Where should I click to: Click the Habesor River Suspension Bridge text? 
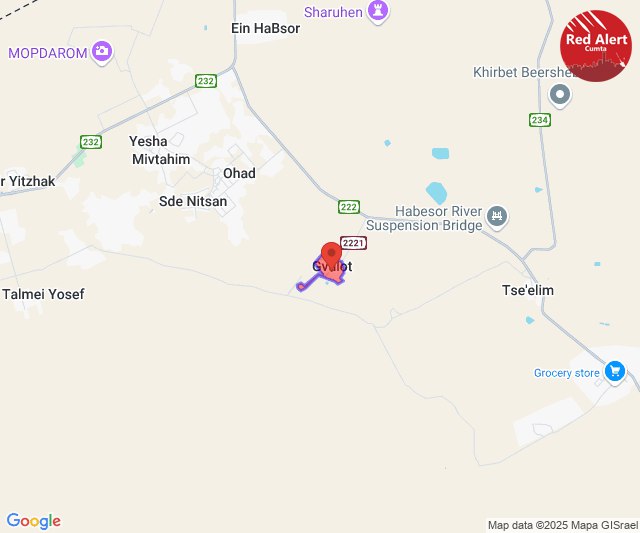424,218
